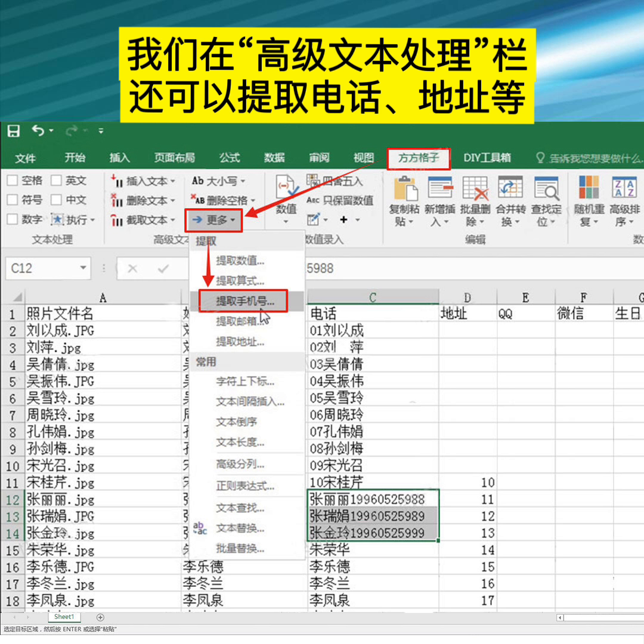Switch to the 开始 ribbon tab
Viewport: 644px width, 644px height.
coord(75,157)
